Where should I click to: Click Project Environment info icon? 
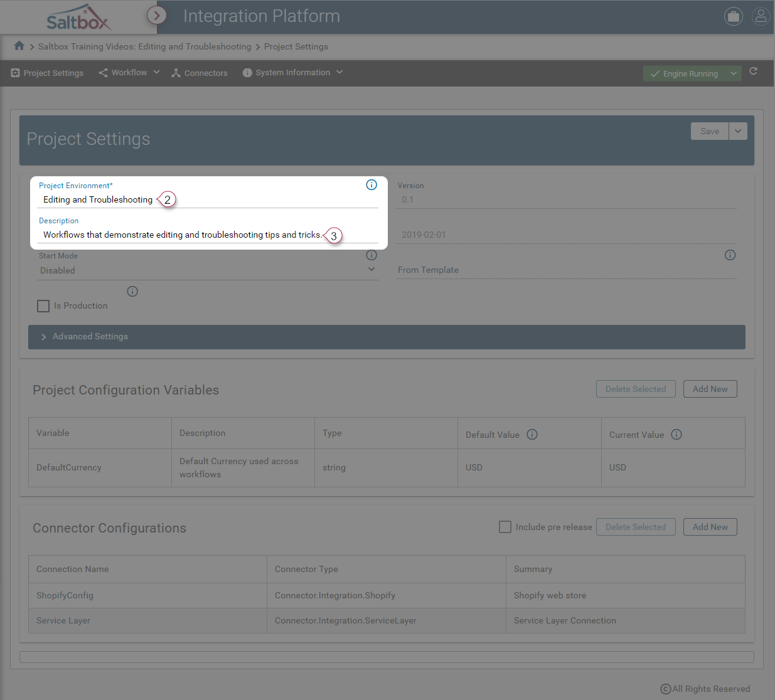[x=371, y=184]
